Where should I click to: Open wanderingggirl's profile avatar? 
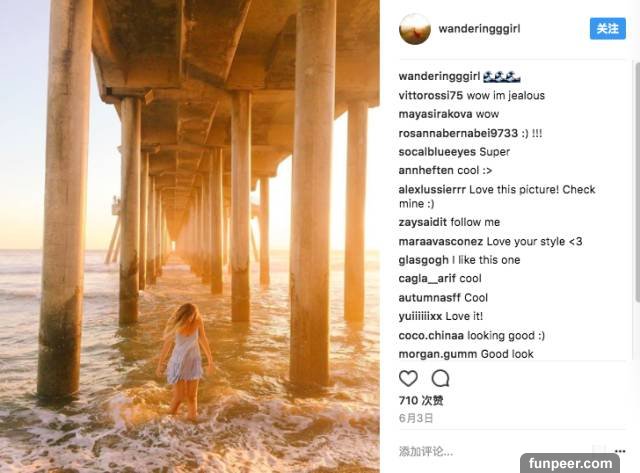414,29
